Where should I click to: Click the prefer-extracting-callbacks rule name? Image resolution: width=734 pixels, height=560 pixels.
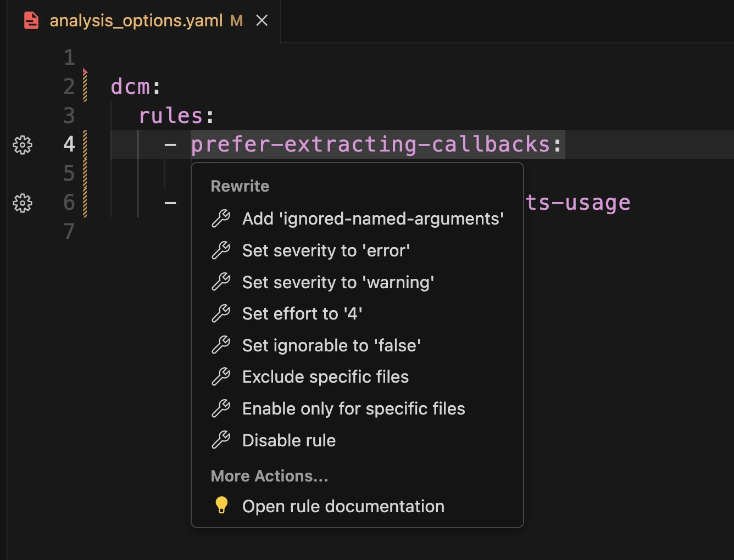pos(374,144)
